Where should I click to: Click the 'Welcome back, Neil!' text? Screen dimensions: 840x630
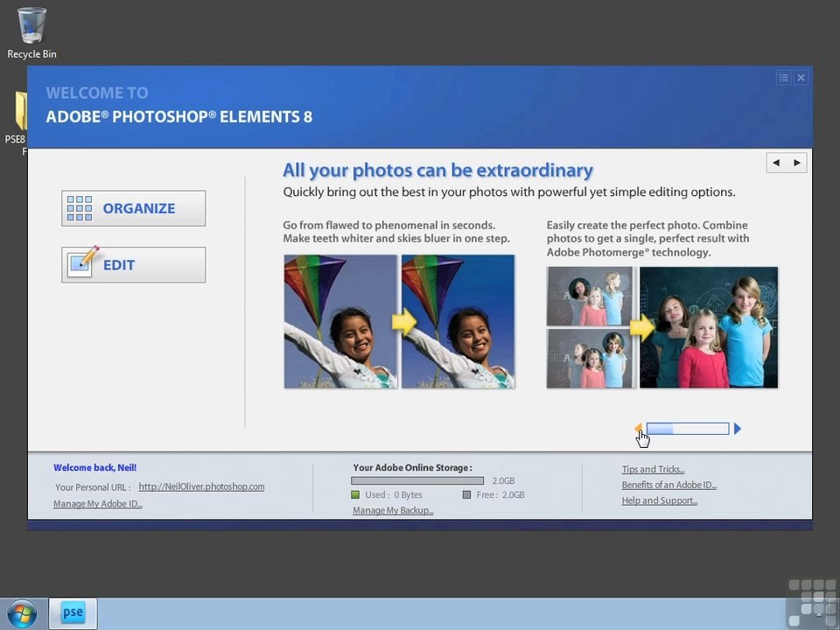[x=94, y=467]
